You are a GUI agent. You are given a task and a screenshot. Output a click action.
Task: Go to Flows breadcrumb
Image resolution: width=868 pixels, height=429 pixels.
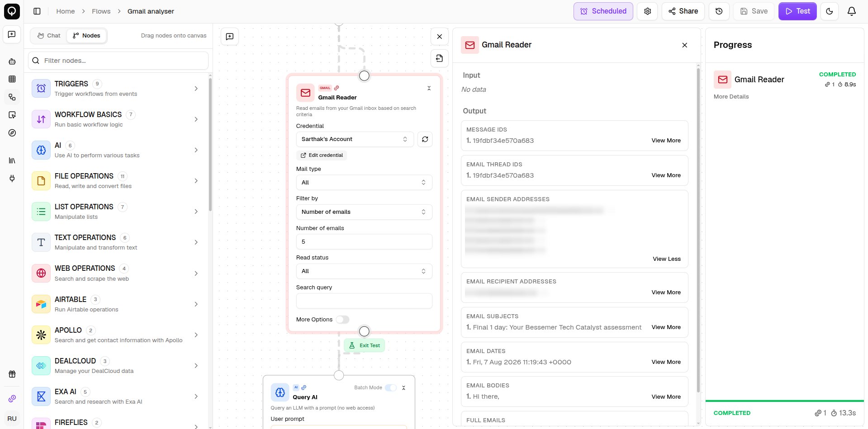[101, 11]
